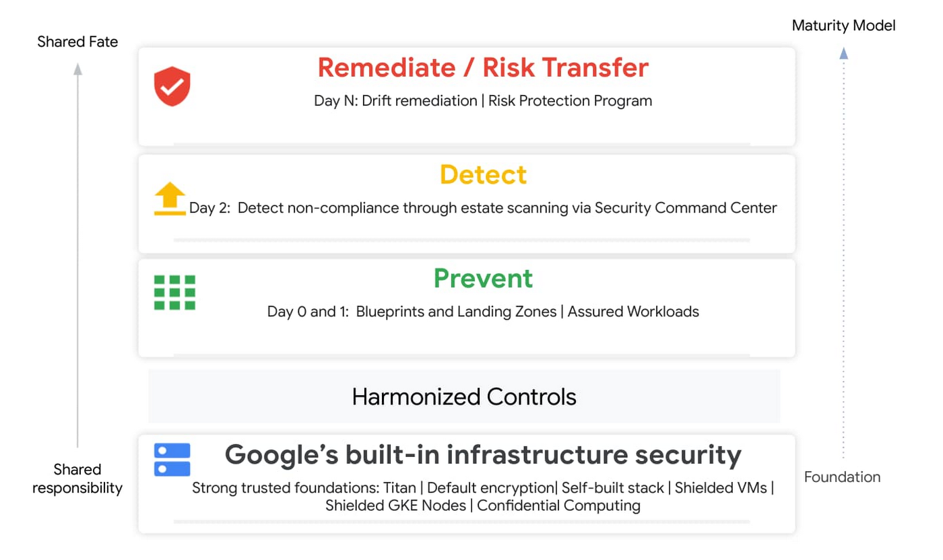Click the Shared Fate upward arrow
This screenshot has height=560, width=943.
(x=78, y=256)
